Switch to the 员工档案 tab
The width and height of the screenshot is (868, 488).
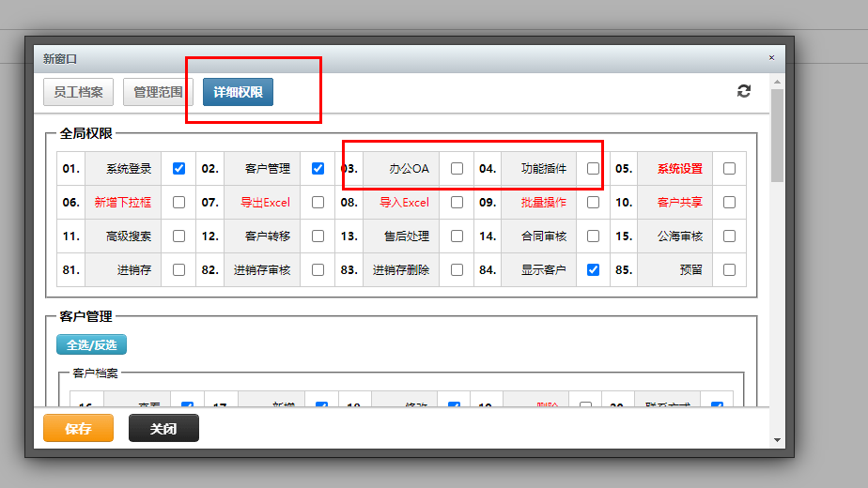78,92
